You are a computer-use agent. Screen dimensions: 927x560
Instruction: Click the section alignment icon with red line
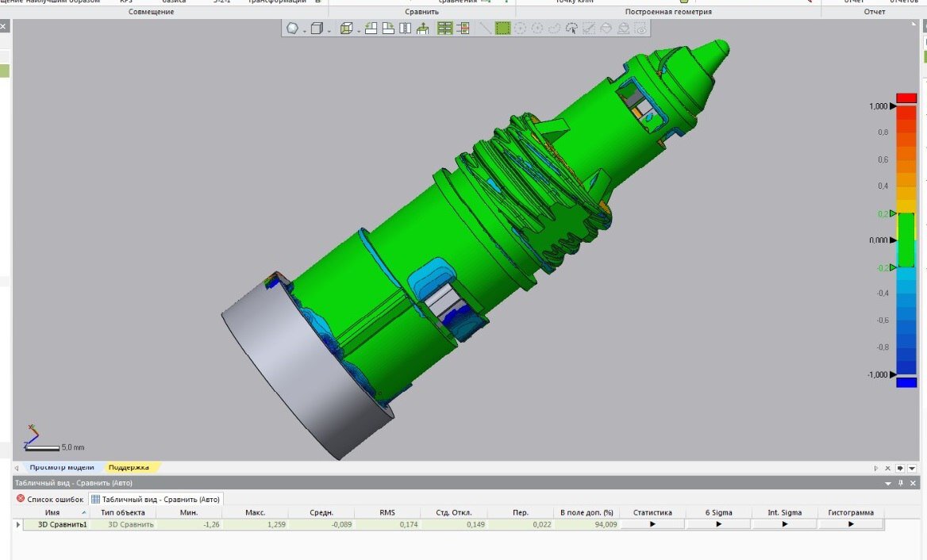click(463, 28)
